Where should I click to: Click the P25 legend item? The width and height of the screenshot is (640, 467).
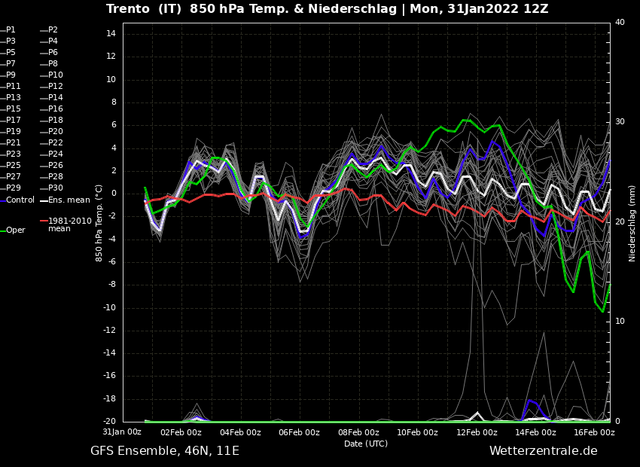(10, 165)
